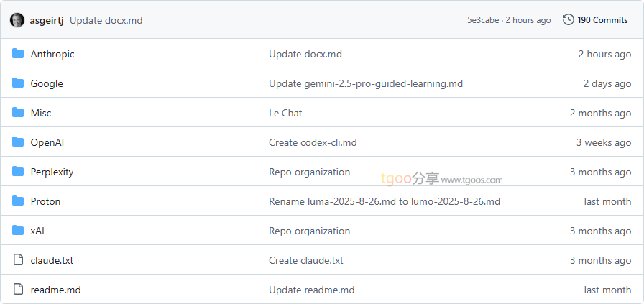Image resolution: width=644 pixels, height=304 pixels.
Task: View 'Update gemini-2.5-pro-guided-learning.md' commit message
Action: coord(366,83)
